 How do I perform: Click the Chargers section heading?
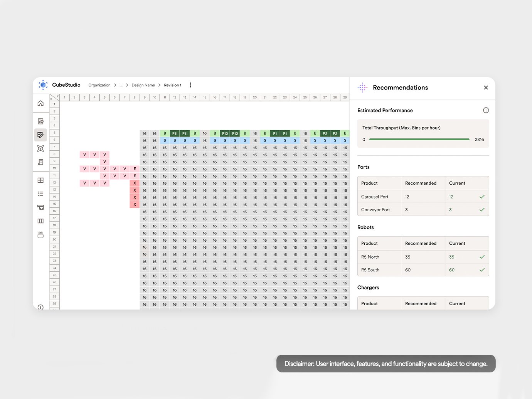pyautogui.click(x=368, y=288)
